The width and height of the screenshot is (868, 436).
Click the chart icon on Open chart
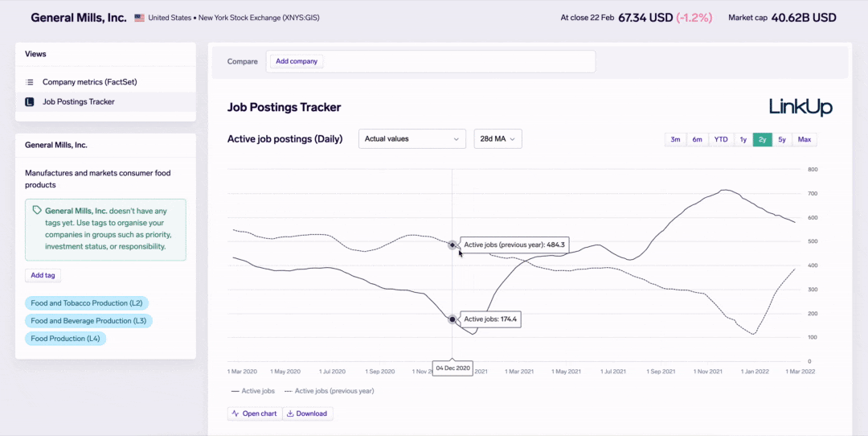coord(235,413)
